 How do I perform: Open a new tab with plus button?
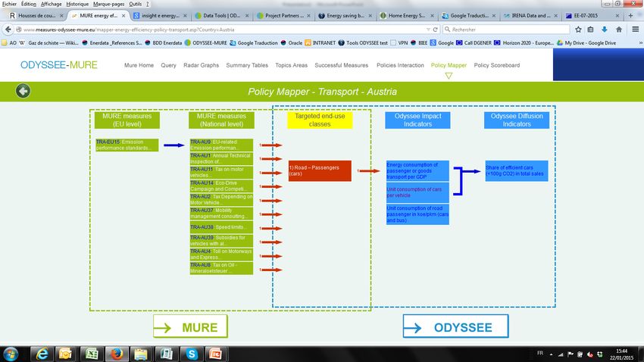click(631, 16)
